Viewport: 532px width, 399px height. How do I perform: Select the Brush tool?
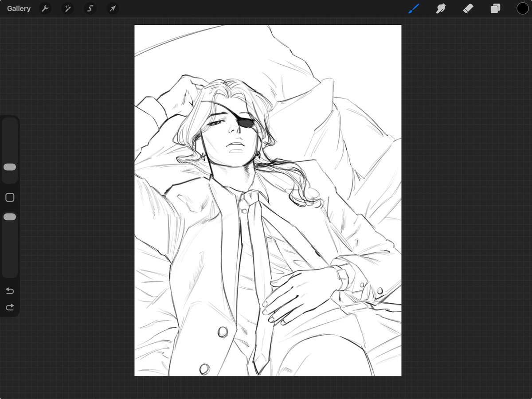tap(414, 8)
